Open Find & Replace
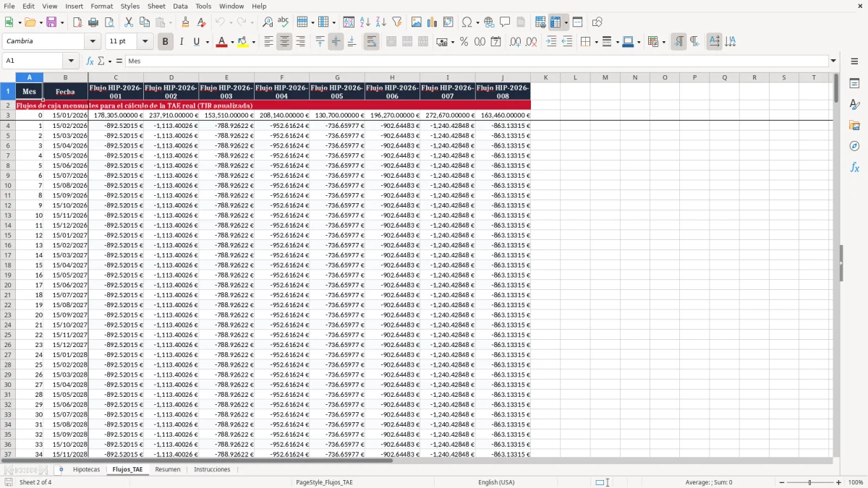Image resolution: width=868 pixels, height=488 pixels. pyautogui.click(x=268, y=22)
